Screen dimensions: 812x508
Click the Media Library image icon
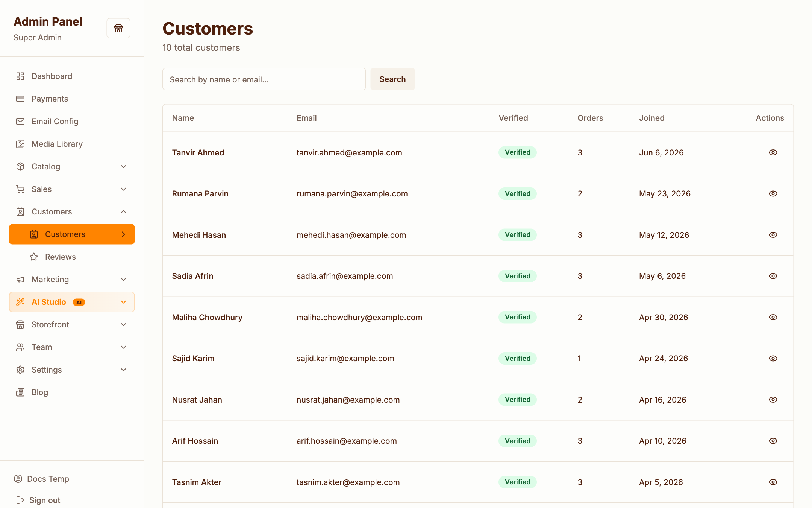[x=20, y=144]
